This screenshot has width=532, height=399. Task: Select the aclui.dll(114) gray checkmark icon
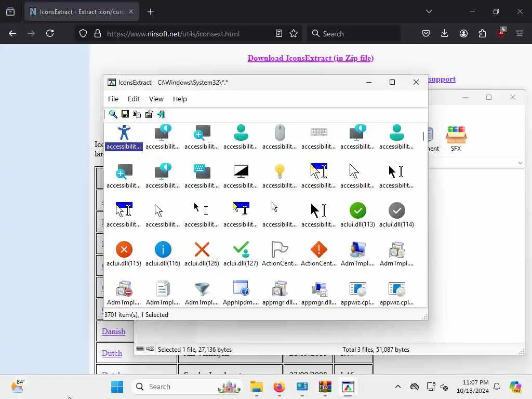[x=396, y=210]
